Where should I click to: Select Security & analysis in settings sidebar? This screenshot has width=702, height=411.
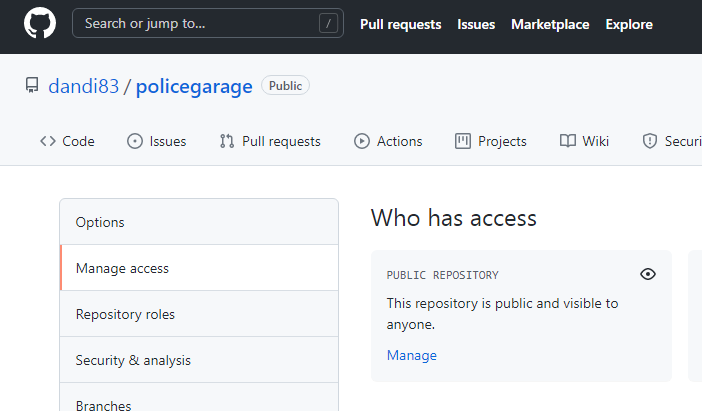[x=133, y=360]
